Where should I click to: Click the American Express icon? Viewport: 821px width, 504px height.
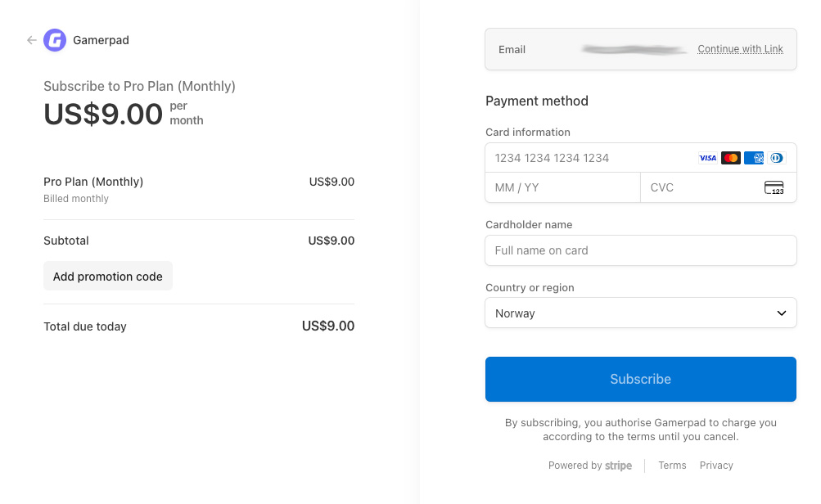pyautogui.click(x=755, y=158)
